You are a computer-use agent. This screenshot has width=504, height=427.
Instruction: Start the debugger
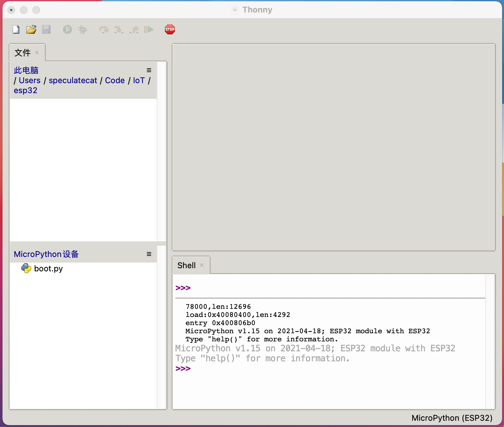[x=82, y=29]
